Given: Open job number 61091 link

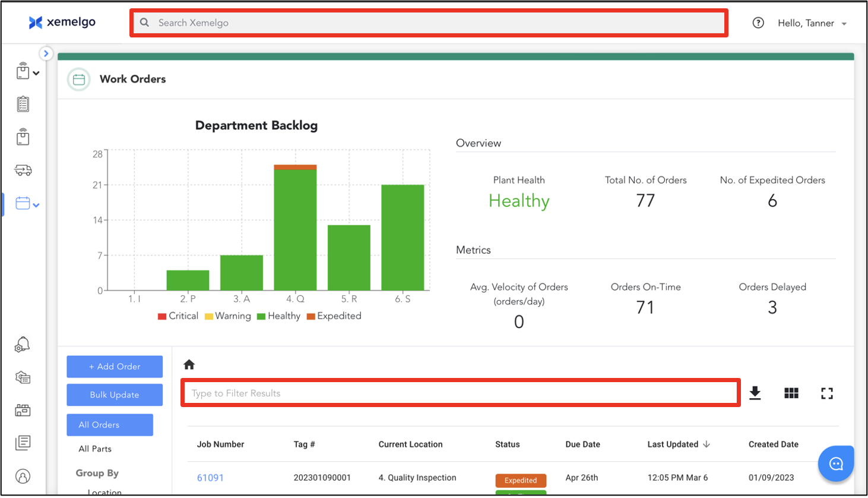Looking at the screenshot, I should click(x=210, y=478).
